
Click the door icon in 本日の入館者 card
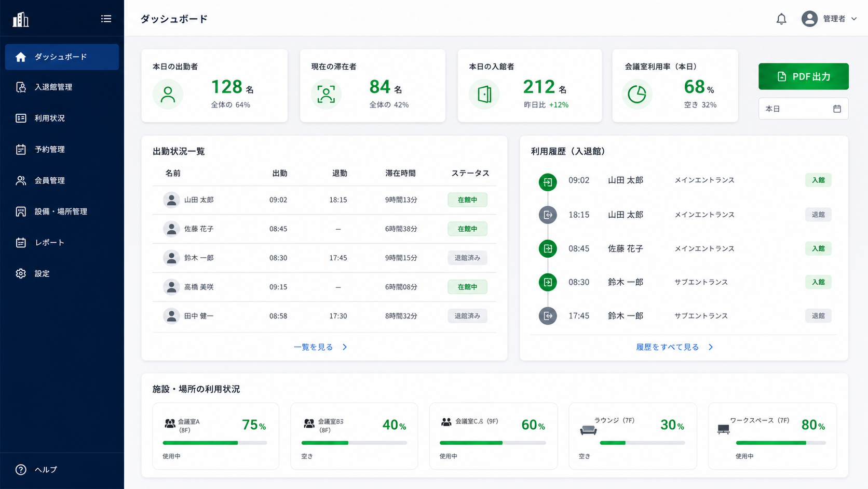484,94
